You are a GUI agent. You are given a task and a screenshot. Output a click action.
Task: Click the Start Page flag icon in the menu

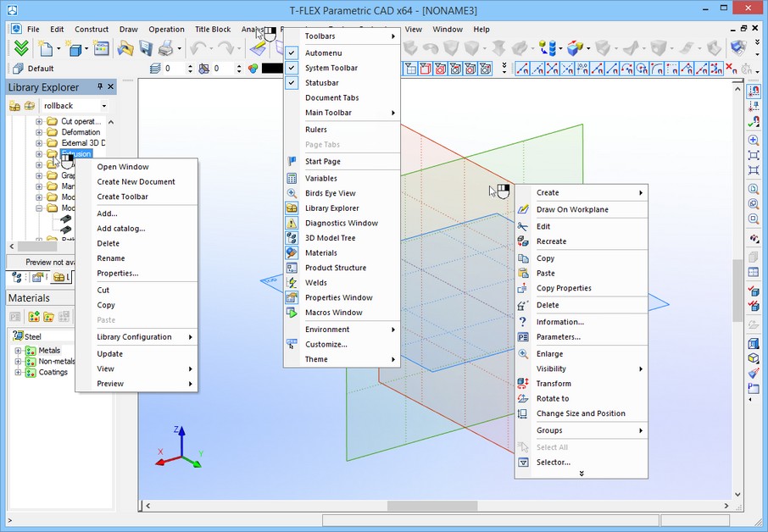(x=292, y=162)
